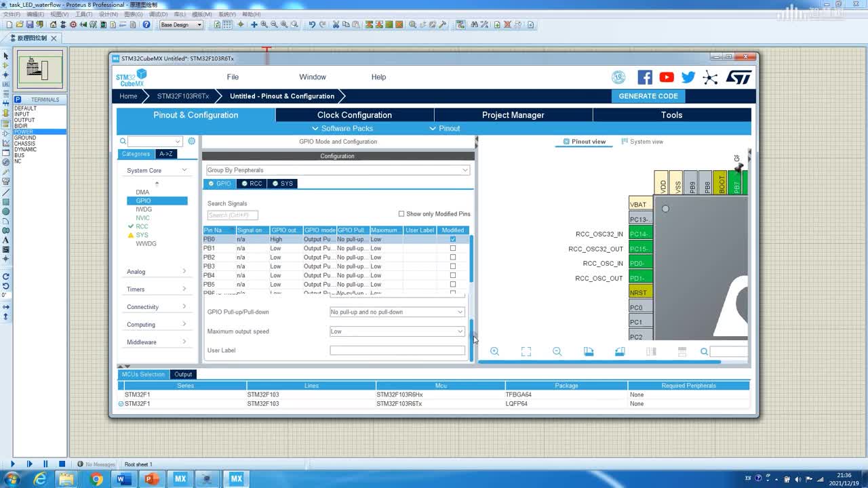Screen dimensions: 868x488
Task: Expand the Middleware category
Action: tap(184, 342)
